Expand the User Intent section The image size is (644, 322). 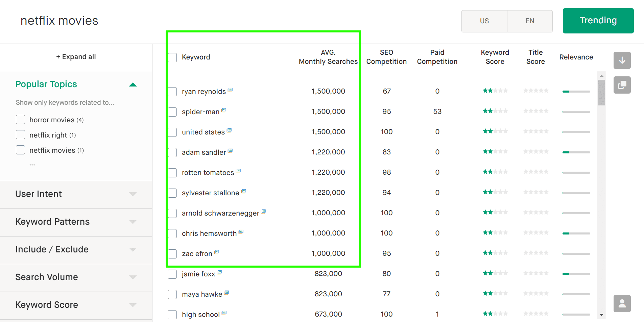[x=133, y=194]
